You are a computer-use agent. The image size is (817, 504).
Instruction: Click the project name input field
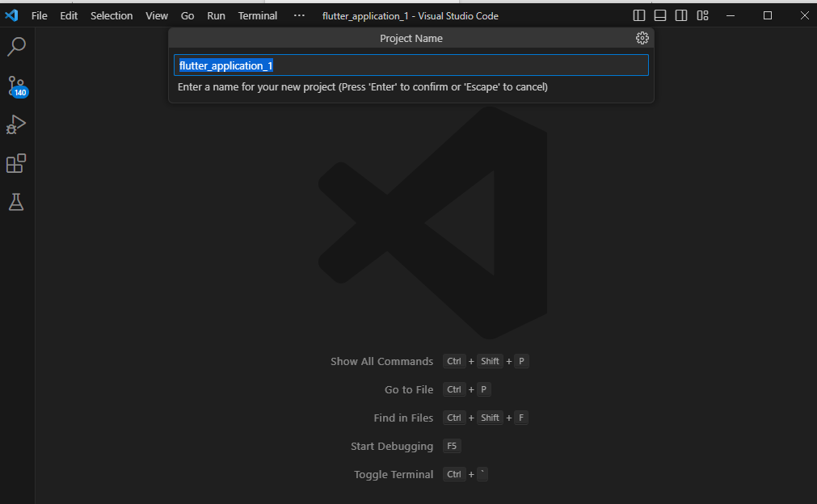[x=411, y=65]
